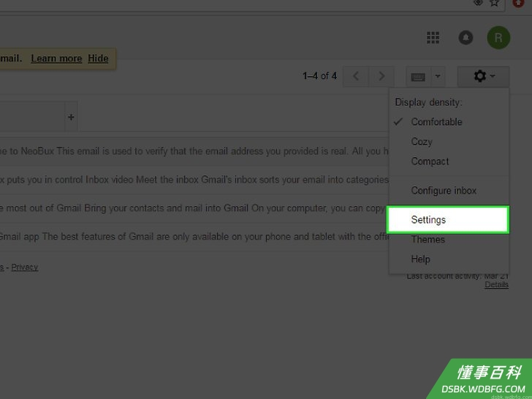Open the notifications bell icon

click(465, 38)
